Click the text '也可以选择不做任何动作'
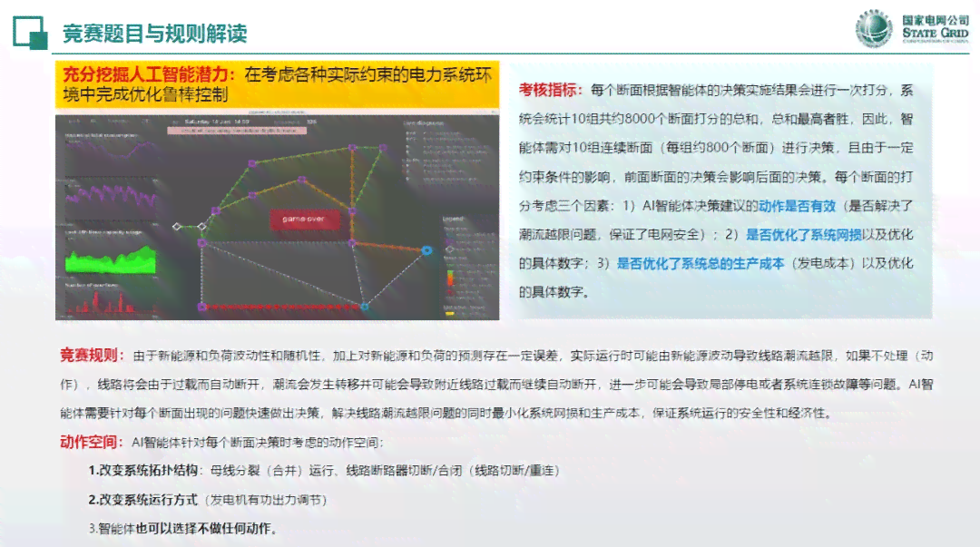Screen dimensions: 980x547 pos(204,528)
